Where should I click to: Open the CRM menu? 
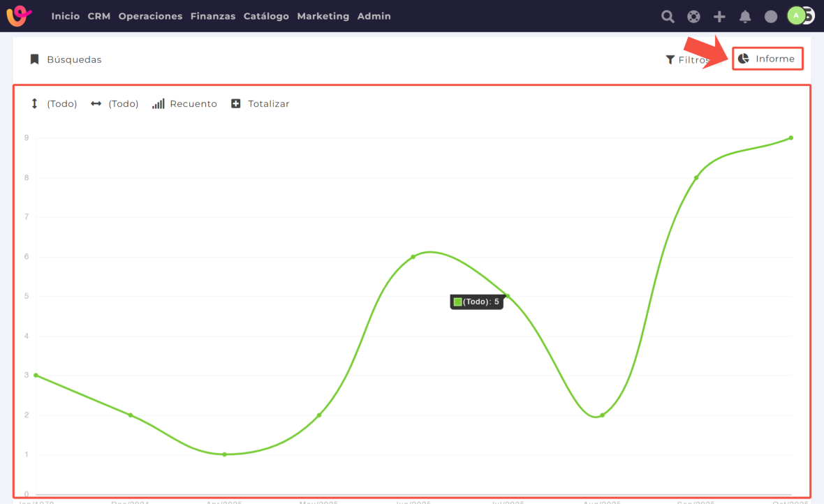pos(99,16)
